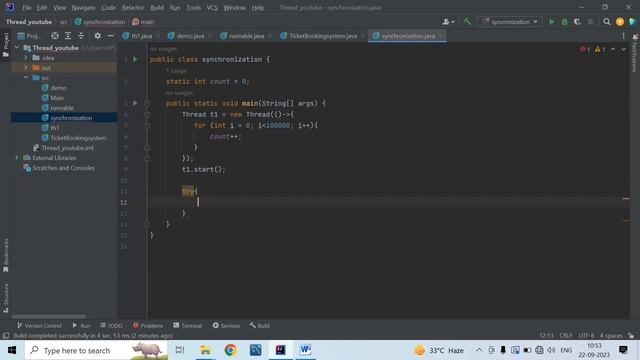The image size is (640, 360).
Task: Select Main class in project tree
Action: (x=57, y=98)
